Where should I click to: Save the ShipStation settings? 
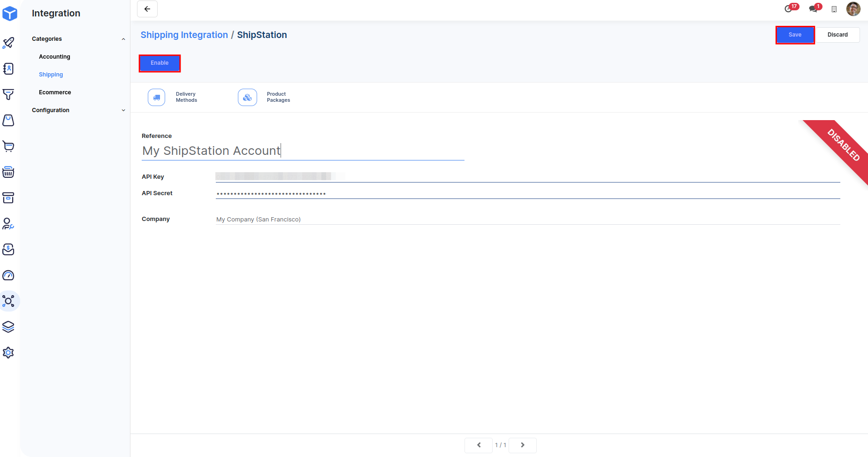pos(795,35)
